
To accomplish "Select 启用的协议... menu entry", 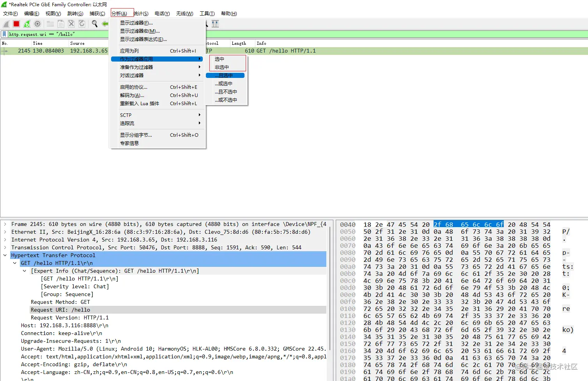I will pos(157,87).
